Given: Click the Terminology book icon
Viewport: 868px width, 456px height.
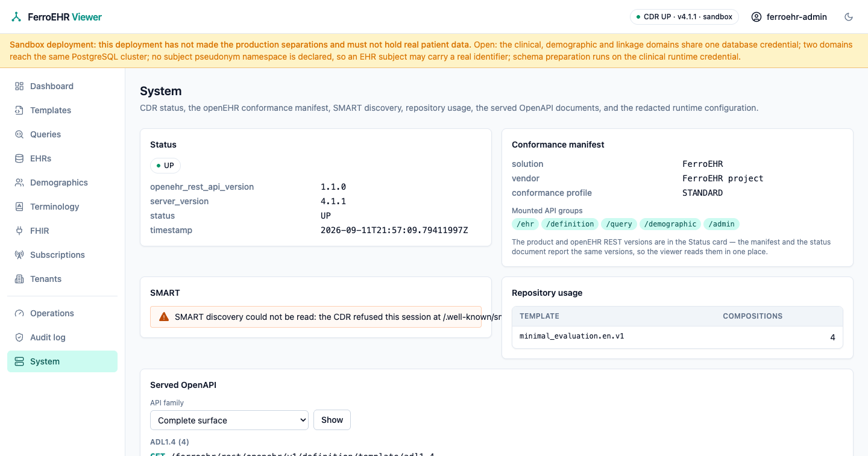Looking at the screenshot, I should pos(19,207).
